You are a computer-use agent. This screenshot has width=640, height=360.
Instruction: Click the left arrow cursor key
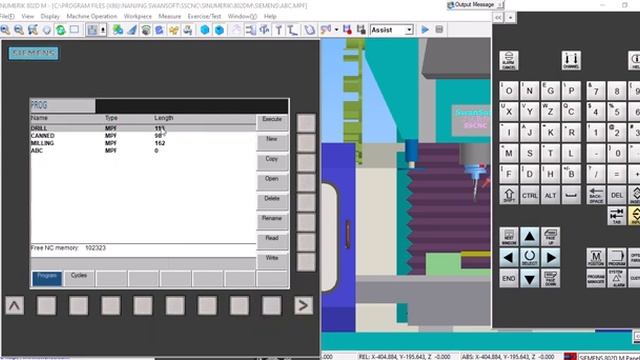tap(509, 258)
